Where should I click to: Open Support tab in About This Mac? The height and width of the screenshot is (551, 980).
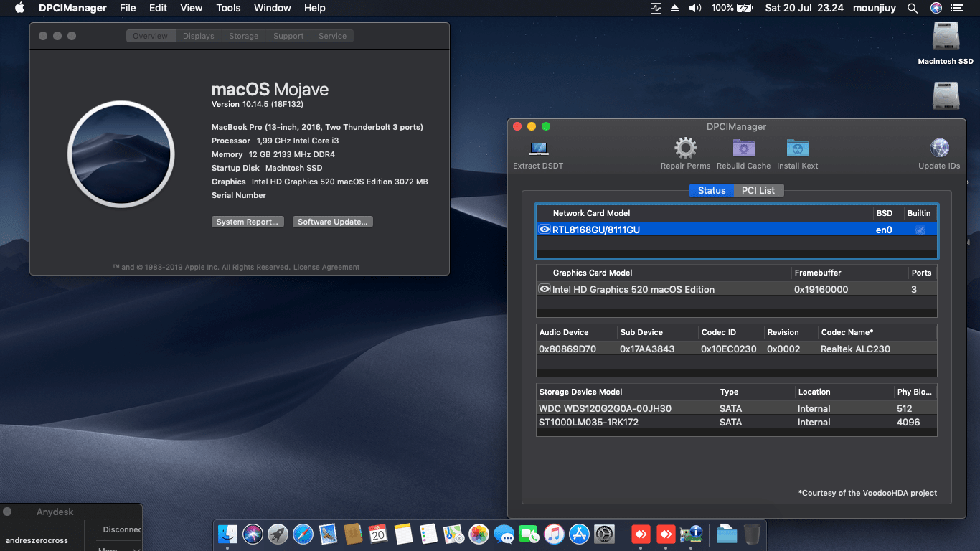pyautogui.click(x=288, y=36)
